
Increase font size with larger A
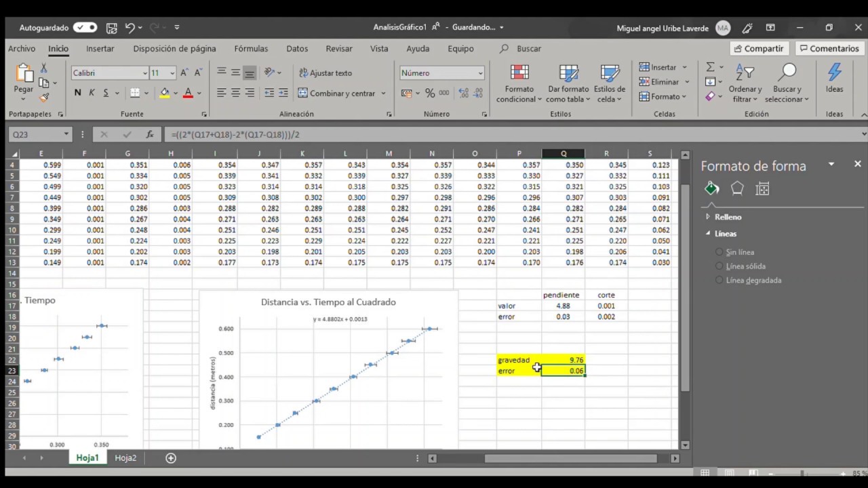[x=184, y=73]
